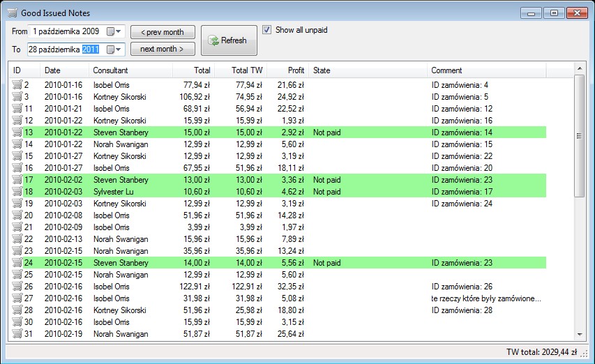The image size is (595, 364).
Task: Click the 74,95 zł Total TW cell
Action: pos(249,97)
